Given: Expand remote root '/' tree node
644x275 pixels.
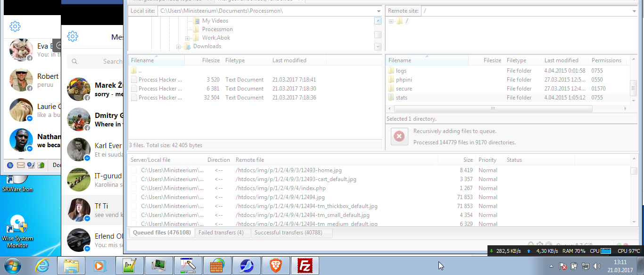Looking at the screenshot, I should pos(391,21).
